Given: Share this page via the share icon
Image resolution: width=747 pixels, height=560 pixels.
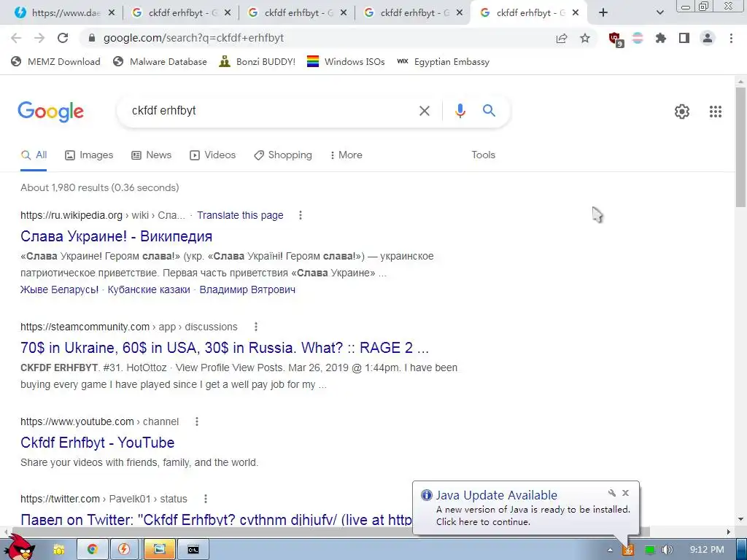Looking at the screenshot, I should pos(562,39).
